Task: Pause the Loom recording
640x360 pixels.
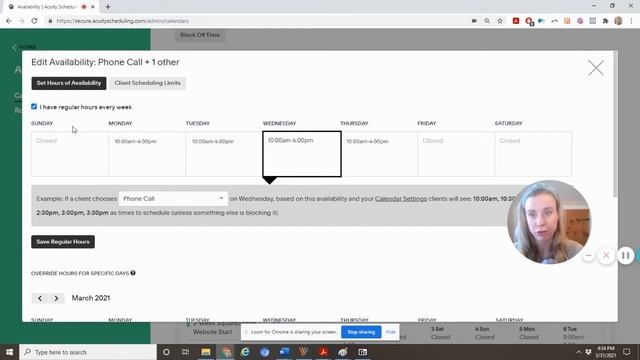Action: pyautogui.click(x=625, y=256)
